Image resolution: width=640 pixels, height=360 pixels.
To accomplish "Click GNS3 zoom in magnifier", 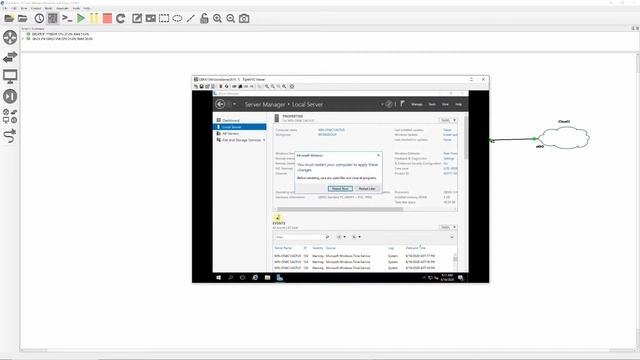I will click(218, 18).
